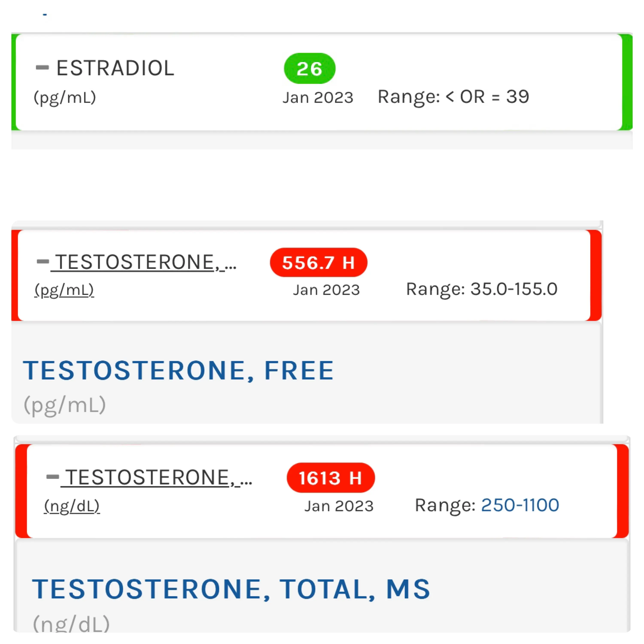This screenshot has width=644, height=644.
Task: Click the red 556.7 H badge
Action: [x=318, y=263]
